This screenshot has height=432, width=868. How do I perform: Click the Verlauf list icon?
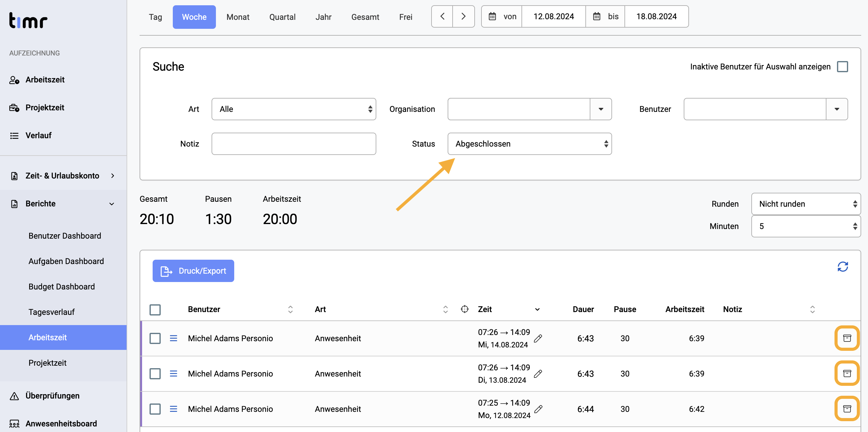[14, 136]
